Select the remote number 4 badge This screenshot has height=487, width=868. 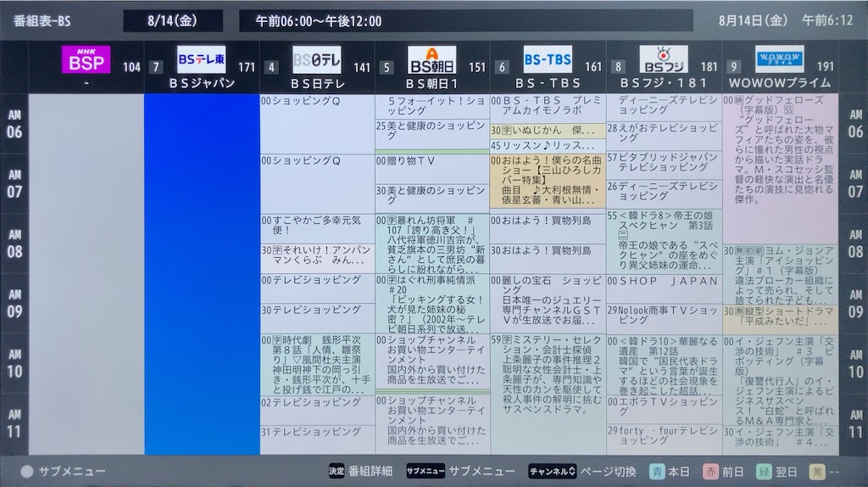(271, 68)
